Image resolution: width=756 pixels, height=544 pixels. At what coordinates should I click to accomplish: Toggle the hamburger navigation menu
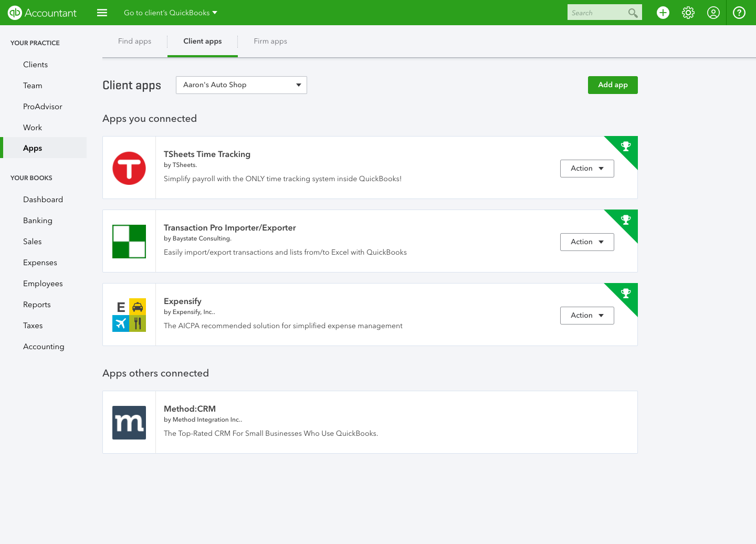(102, 13)
